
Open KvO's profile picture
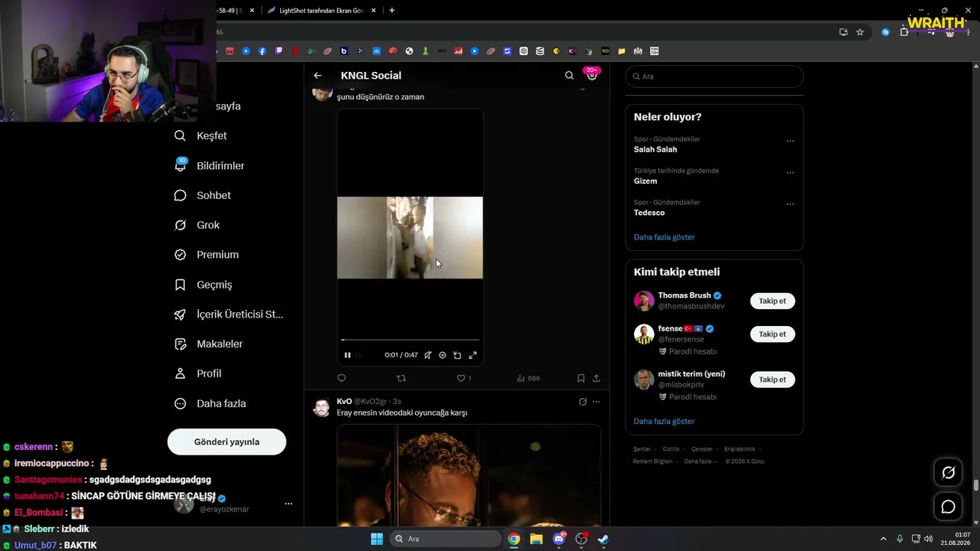322,407
